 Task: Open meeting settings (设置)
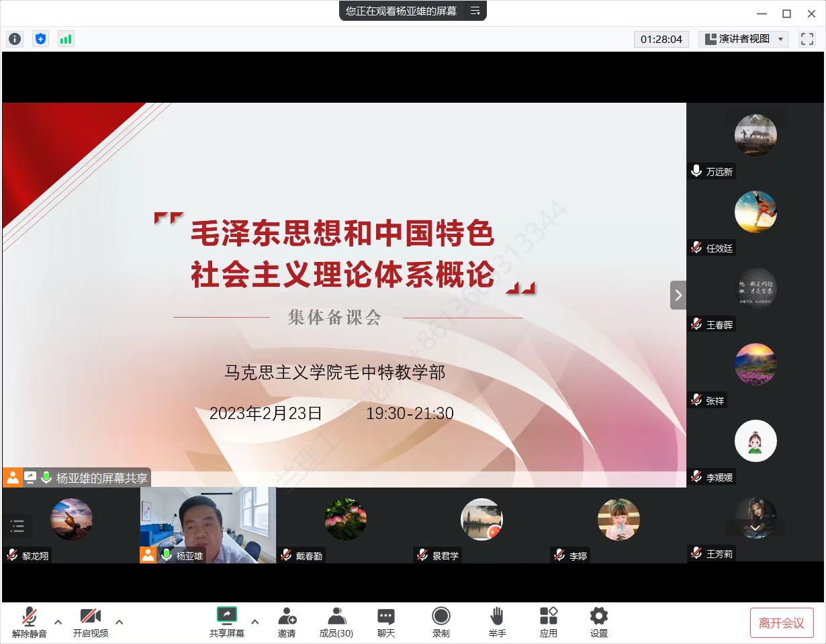click(598, 622)
